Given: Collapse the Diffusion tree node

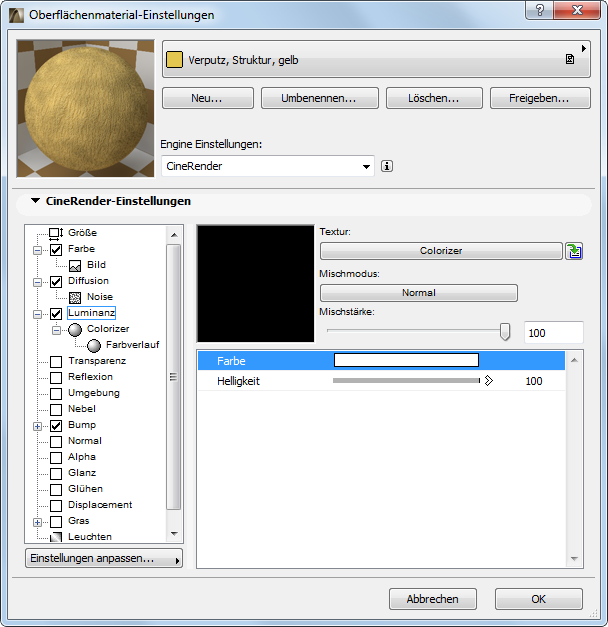Looking at the screenshot, I should tap(37, 282).
